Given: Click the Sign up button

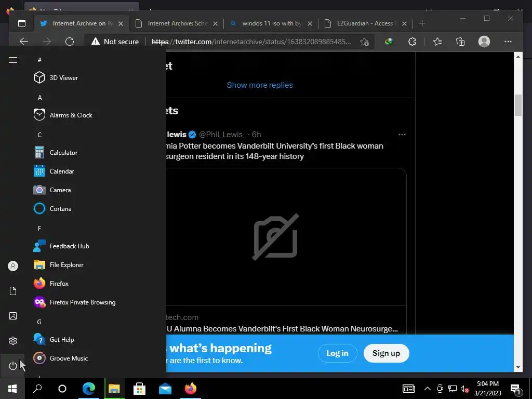Looking at the screenshot, I should tap(386, 353).
